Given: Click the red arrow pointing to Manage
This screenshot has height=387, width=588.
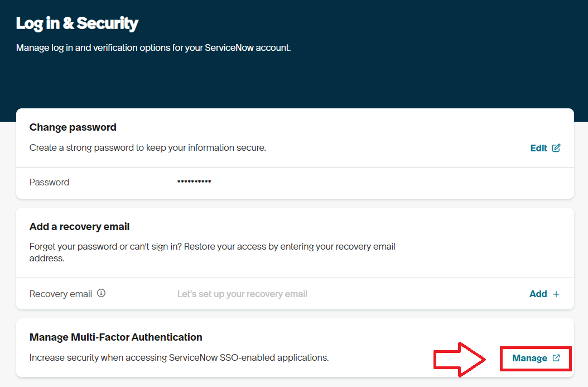Looking at the screenshot, I should (461, 359).
